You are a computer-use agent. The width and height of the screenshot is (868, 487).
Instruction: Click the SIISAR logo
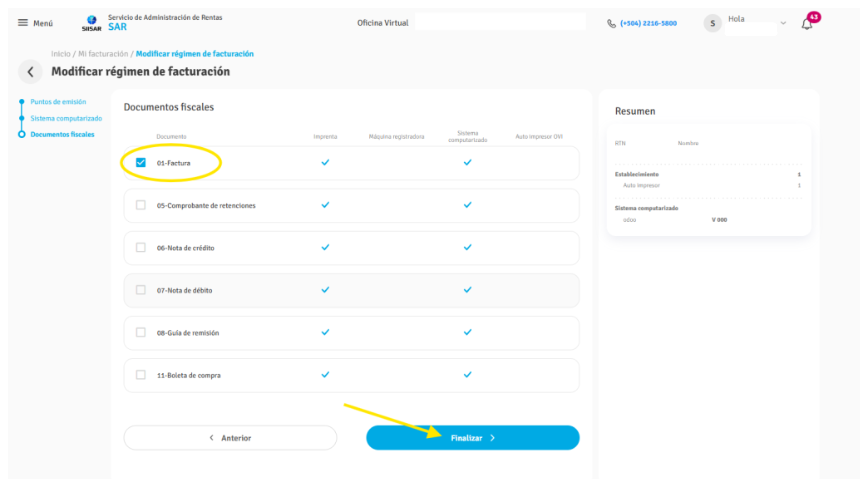(91, 23)
